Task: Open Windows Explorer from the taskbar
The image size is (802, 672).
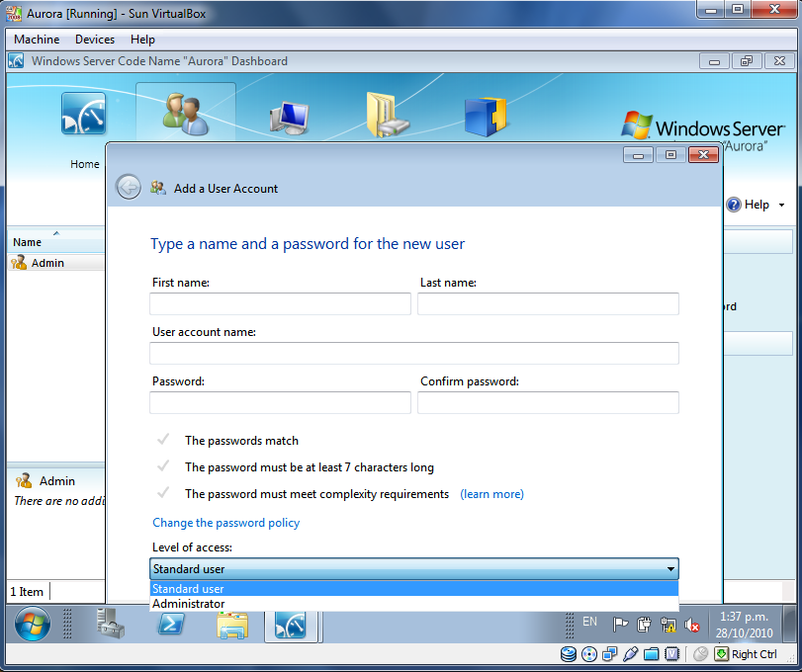Action: point(231,625)
